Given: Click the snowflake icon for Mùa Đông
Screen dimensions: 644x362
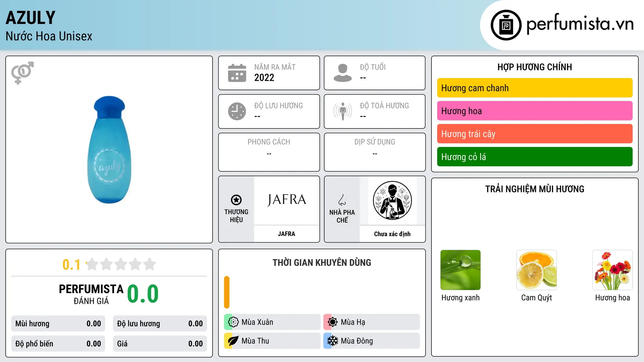Looking at the screenshot, I should pos(332,341).
